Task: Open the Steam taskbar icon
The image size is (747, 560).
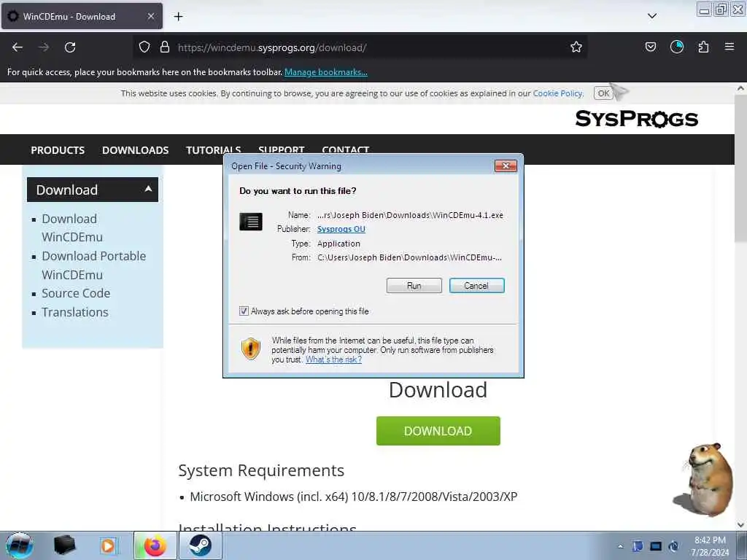Action: [x=200, y=545]
